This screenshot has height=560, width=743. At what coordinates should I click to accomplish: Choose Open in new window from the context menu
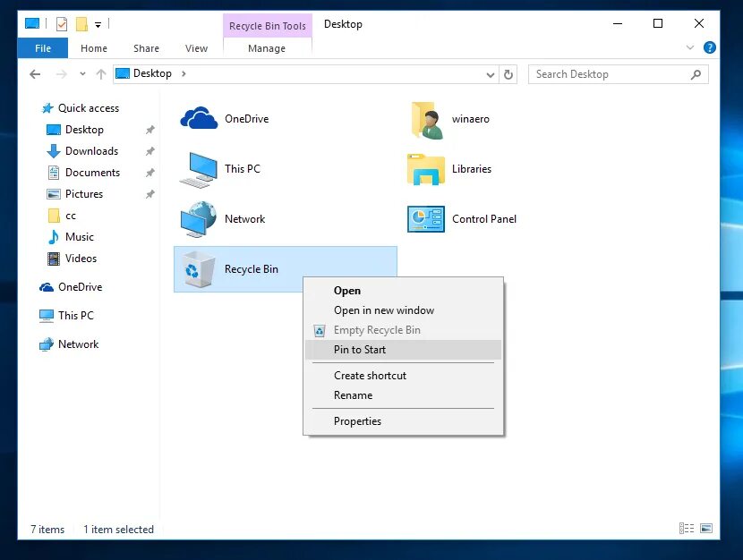click(x=403, y=310)
